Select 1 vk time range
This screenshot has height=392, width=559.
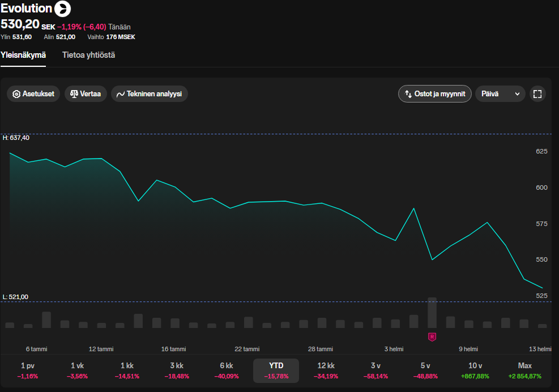[77, 370]
